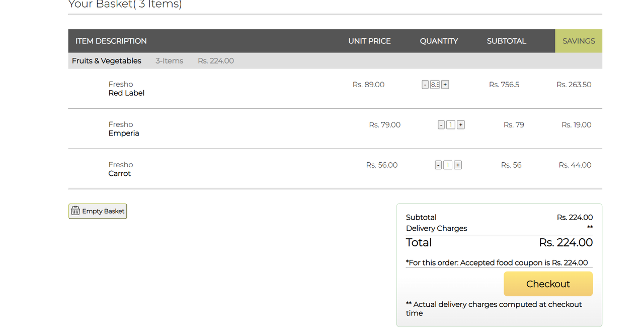Decrease quantity of Carrot item
The image size is (644, 331).
coord(438,165)
